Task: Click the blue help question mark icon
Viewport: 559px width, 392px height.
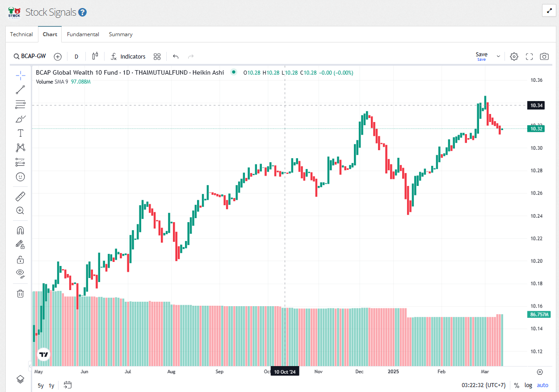Action: (x=82, y=13)
